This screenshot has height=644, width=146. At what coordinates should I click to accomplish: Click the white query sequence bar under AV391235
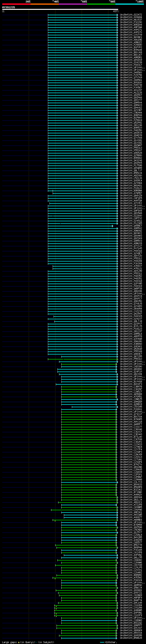tap(60, 10)
